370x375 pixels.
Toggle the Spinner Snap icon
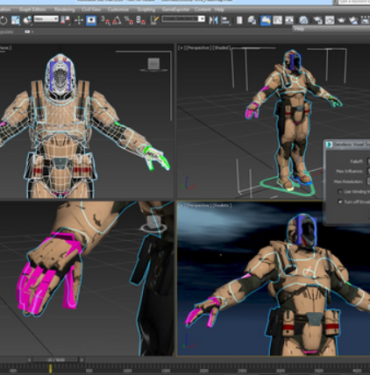tap(141, 21)
